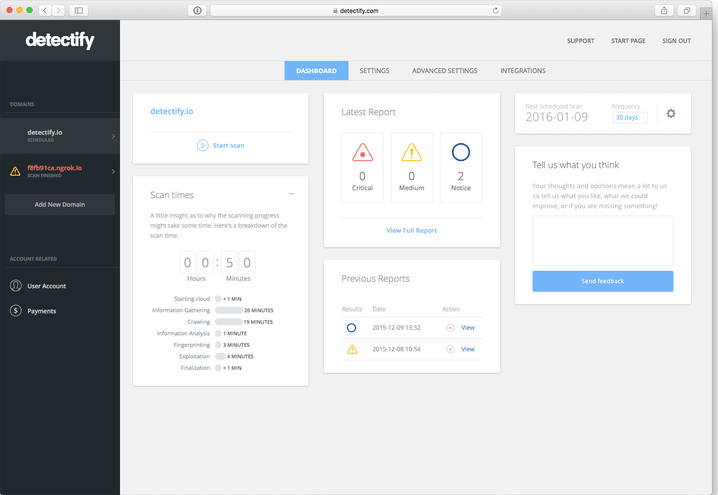The width and height of the screenshot is (718, 495).
Task: Click warning icon beside f8fb91ca.ngrok.io
Action: [15, 171]
